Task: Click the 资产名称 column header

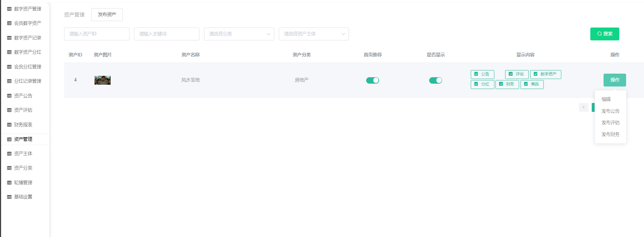Action: coord(190,55)
